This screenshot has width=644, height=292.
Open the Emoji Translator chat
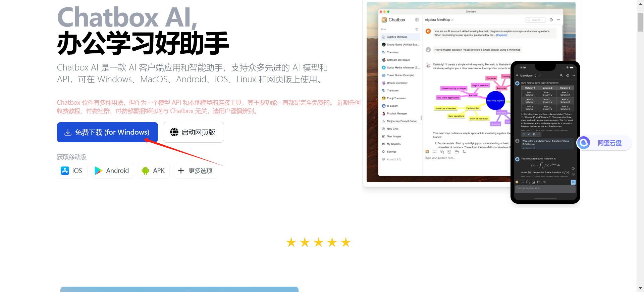(x=400, y=98)
